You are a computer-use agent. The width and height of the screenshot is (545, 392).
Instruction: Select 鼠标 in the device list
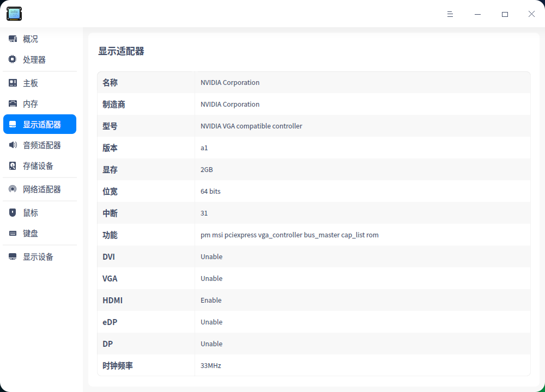tap(40, 212)
